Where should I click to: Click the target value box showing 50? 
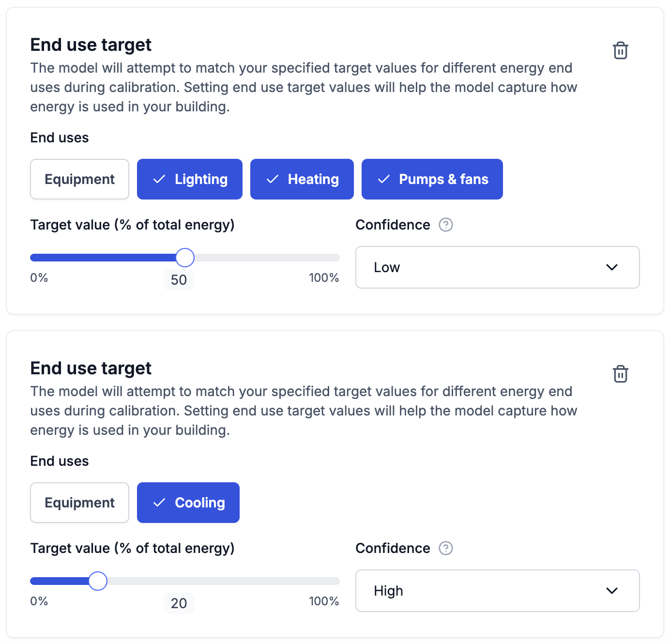coord(179,280)
